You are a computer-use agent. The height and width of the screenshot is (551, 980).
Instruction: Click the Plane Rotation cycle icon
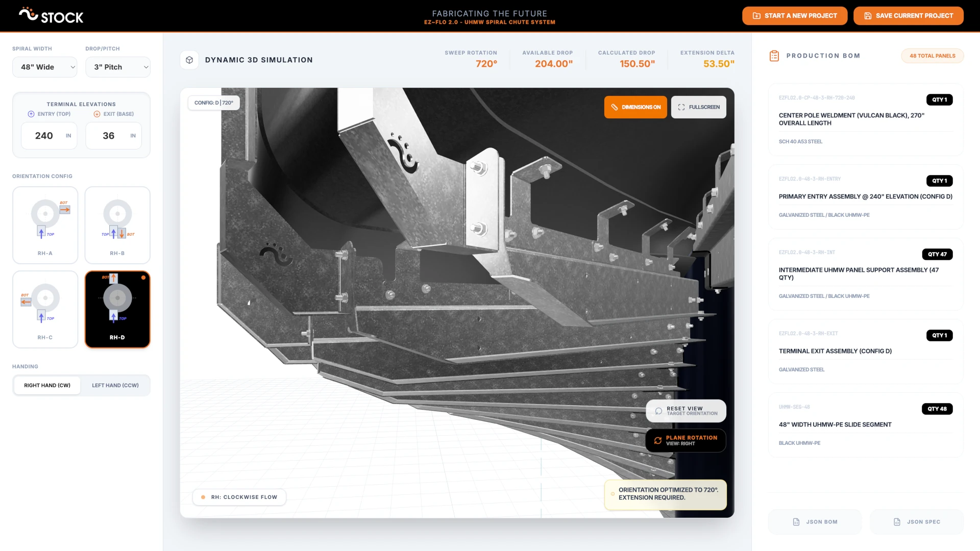(x=657, y=440)
